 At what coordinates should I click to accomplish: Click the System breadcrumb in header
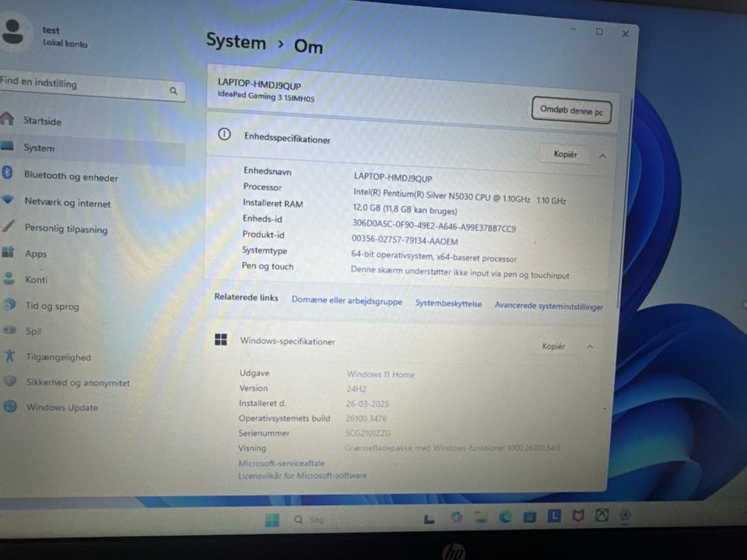coord(236,42)
